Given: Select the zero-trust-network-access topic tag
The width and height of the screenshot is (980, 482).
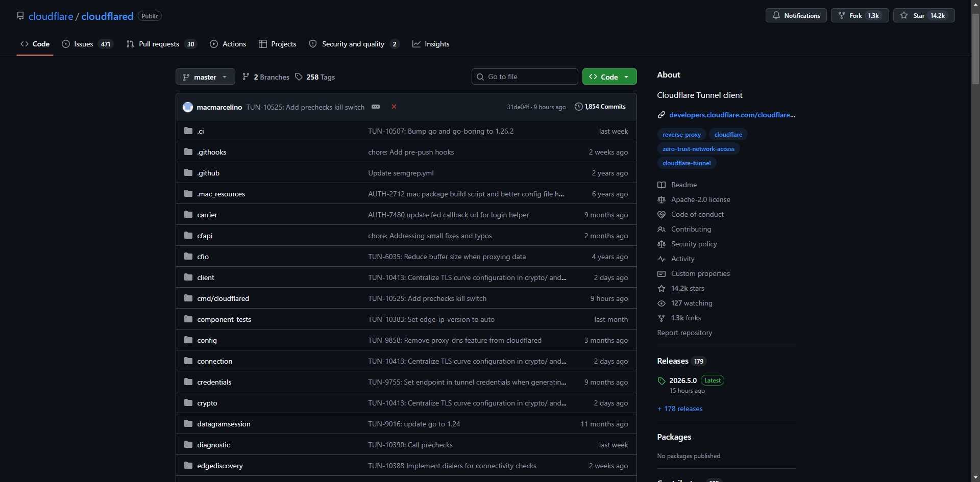Looking at the screenshot, I should tap(698, 149).
